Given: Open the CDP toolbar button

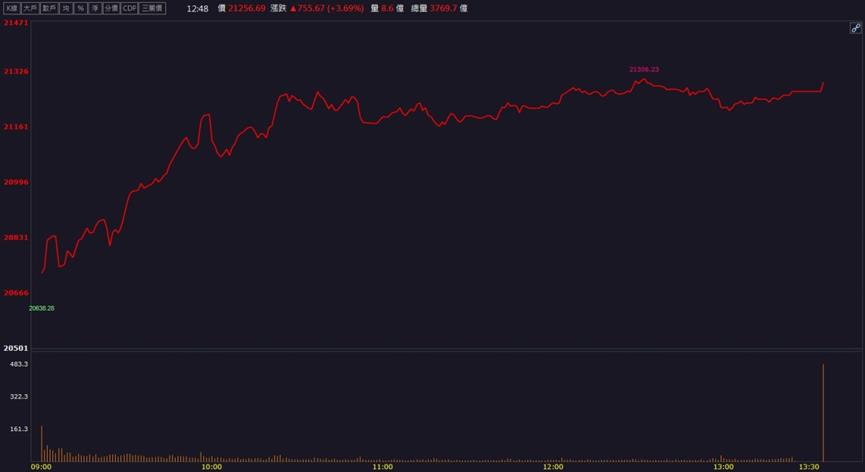Looking at the screenshot, I should click(129, 8).
